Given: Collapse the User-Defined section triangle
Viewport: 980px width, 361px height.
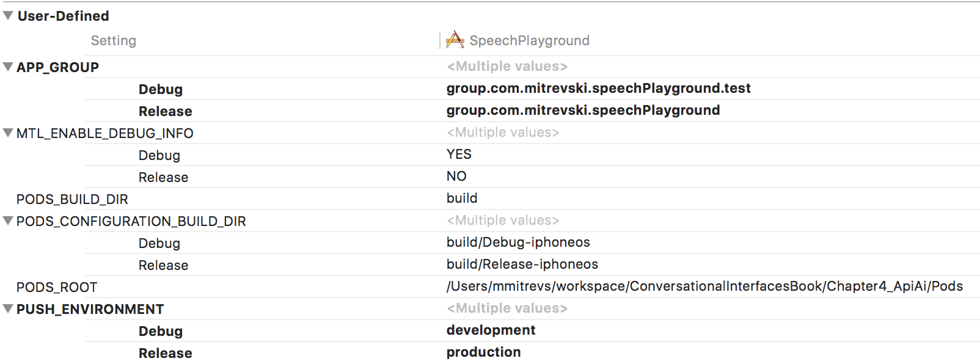Looking at the screenshot, I should [8, 16].
